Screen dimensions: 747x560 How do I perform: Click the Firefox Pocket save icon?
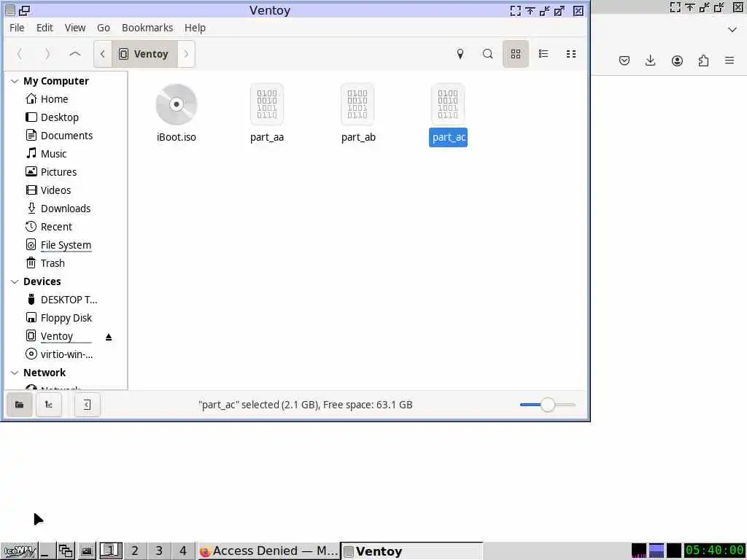624,61
